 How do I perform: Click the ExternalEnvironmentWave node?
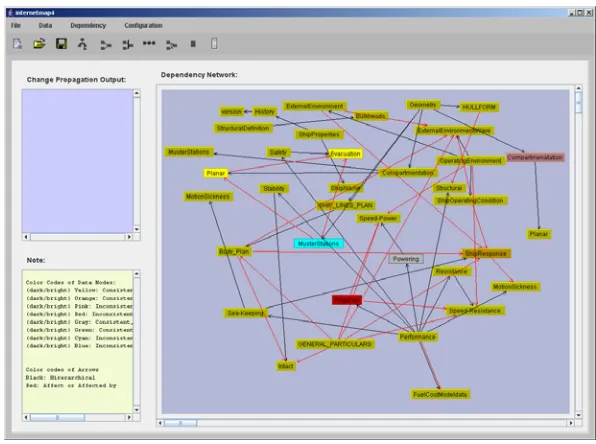pyautogui.click(x=454, y=131)
